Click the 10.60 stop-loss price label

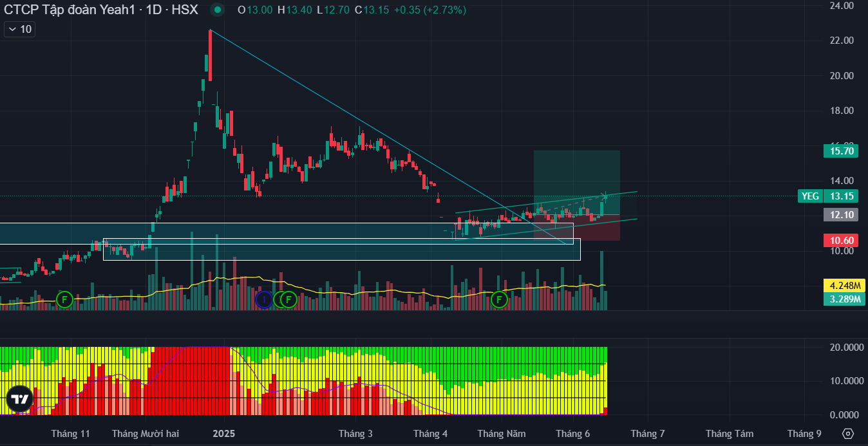tap(842, 241)
